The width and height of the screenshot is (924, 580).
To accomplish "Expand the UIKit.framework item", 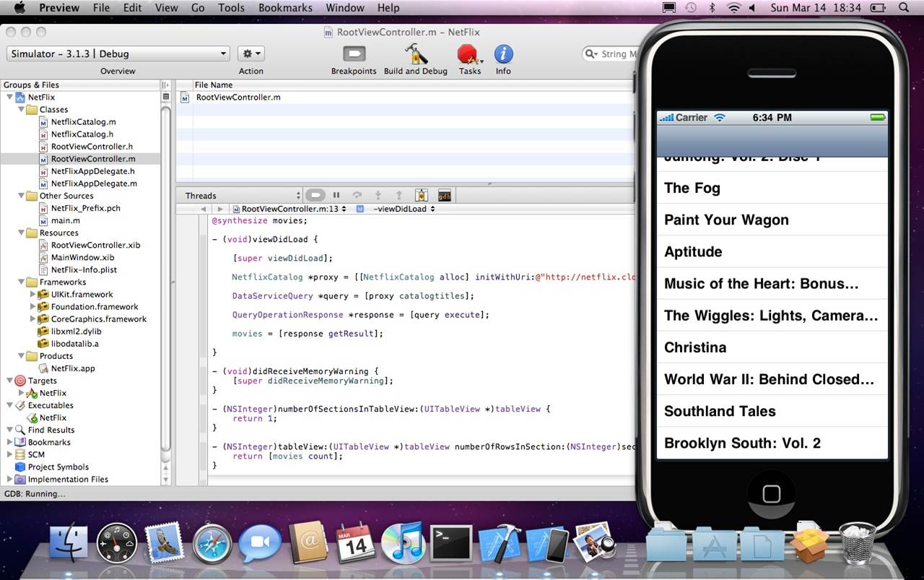I will [x=32, y=295].
